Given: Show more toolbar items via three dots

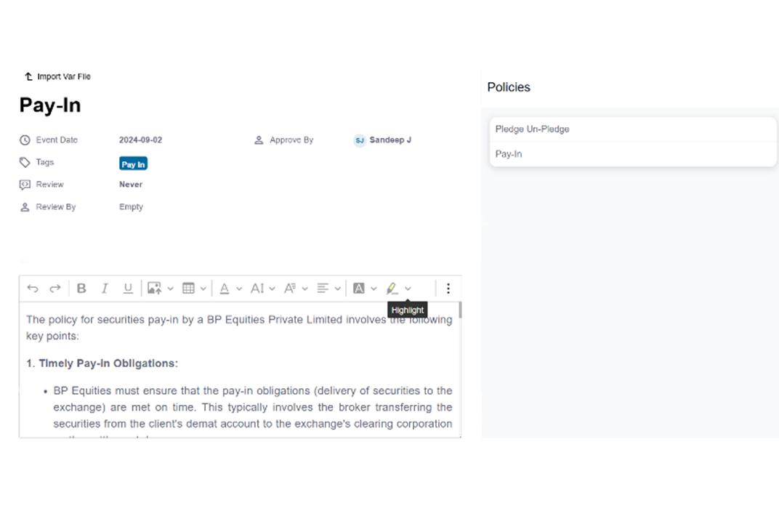Looking at the screenshot, I should 448,289.
